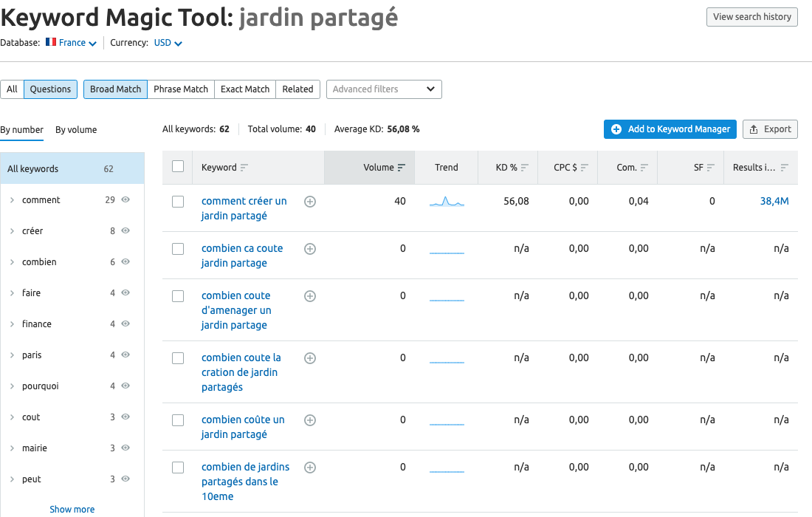Screen dimensions: 812x517
Task: Click plus icon beside 'combien ca coute jardin partage'
Action: click(310, 249)
